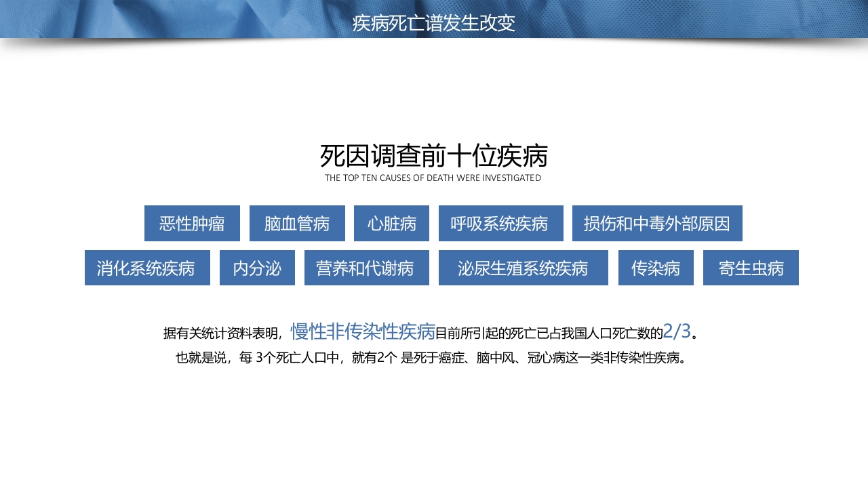Click the slide title 疾病死亡谱发生改变

433,22
